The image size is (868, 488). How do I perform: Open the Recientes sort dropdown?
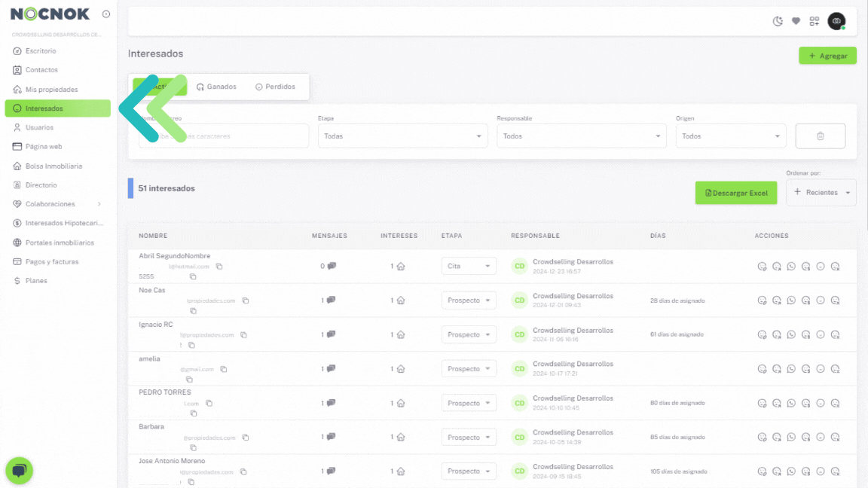point(821,193)
